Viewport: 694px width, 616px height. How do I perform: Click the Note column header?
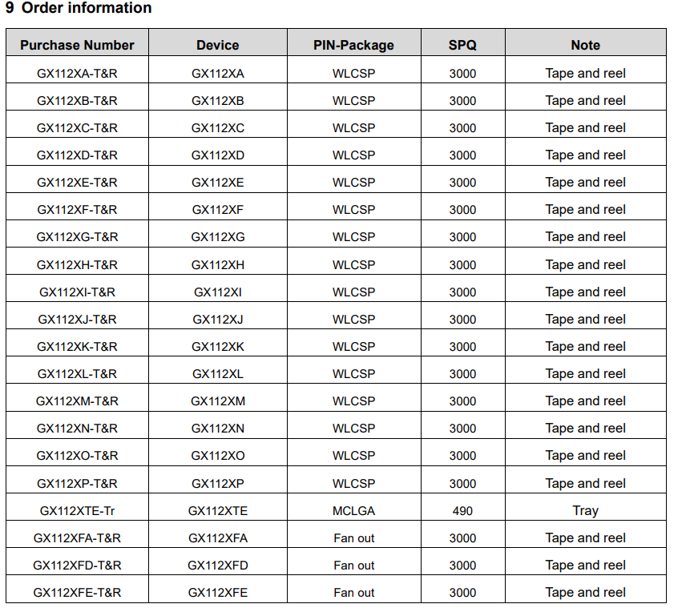coord(585,45)
